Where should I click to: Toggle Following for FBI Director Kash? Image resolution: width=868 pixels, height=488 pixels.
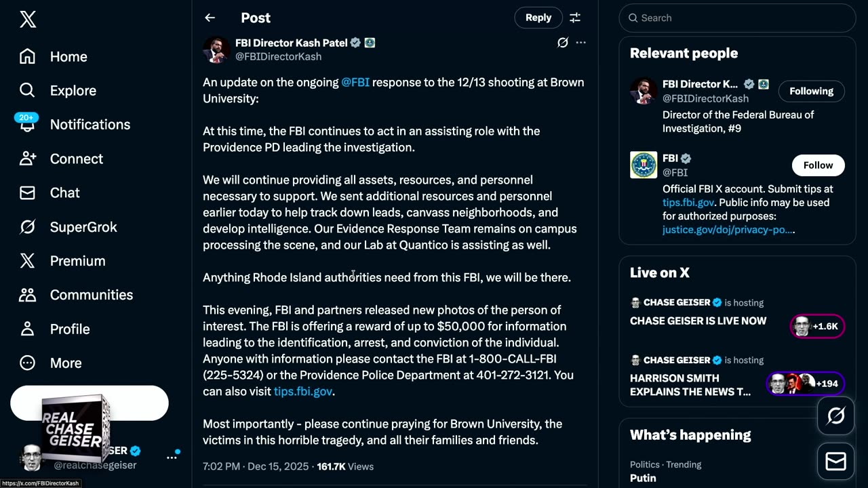[x=811, y=91]
